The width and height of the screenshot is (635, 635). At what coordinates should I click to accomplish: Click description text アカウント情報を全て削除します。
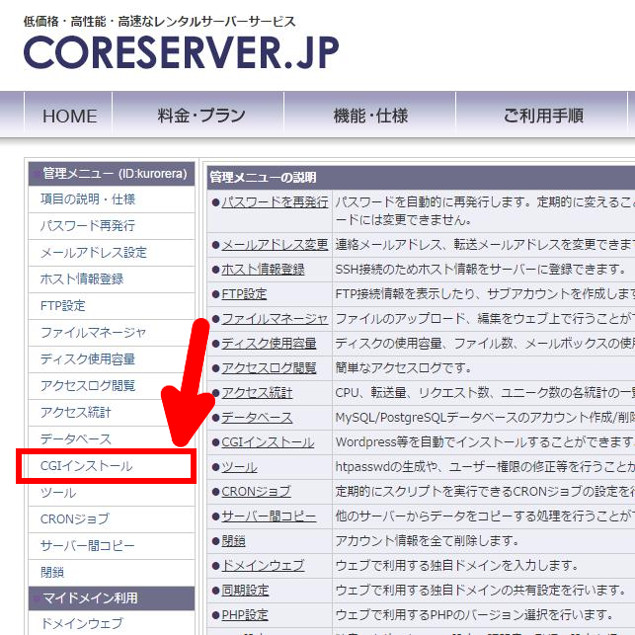tap(427, 541)
